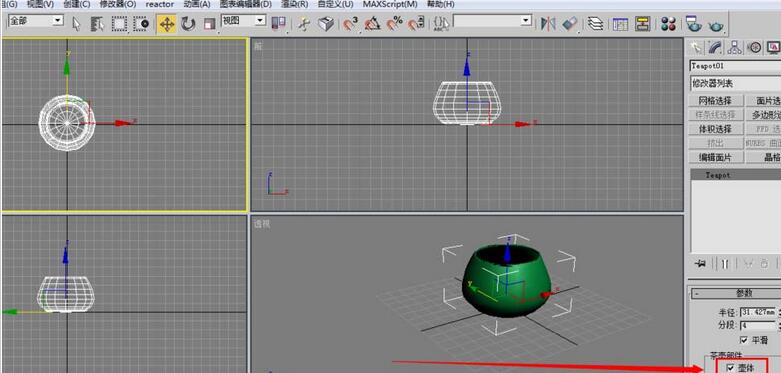Uncheck the 壶体 body checkbox
781x373 pixels.
point(731,368)
